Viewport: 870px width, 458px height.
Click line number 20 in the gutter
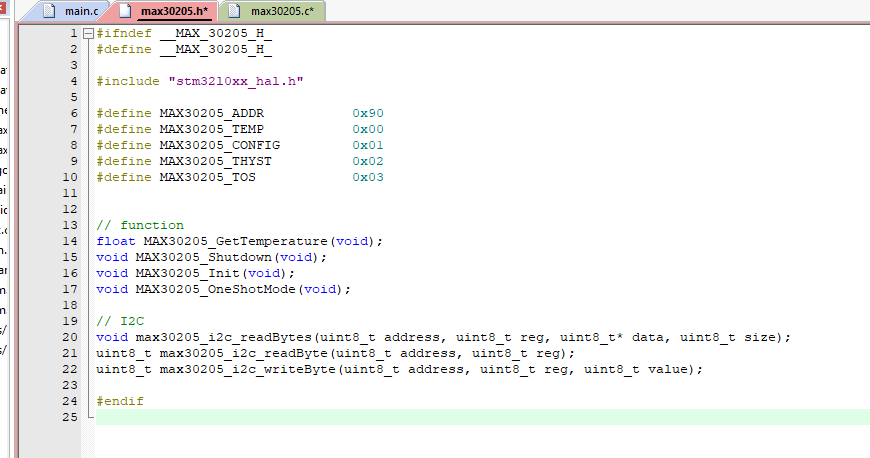click(x=70, y=337)
